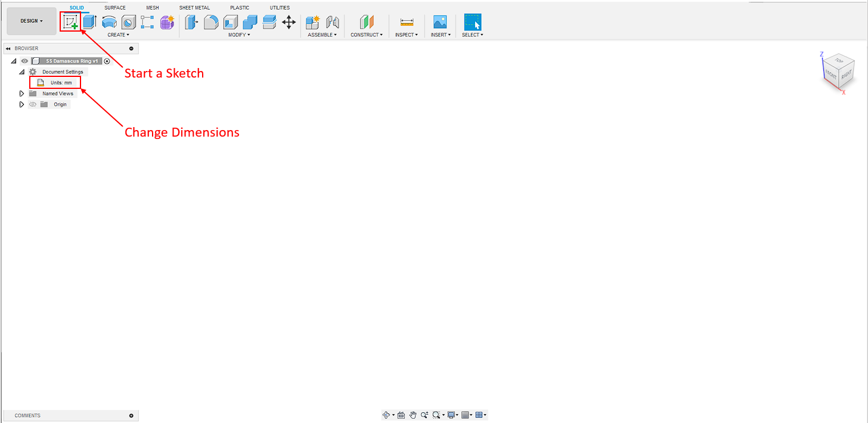Select the Fillet tool
868x423 pixels.
(x=211, y=23)
